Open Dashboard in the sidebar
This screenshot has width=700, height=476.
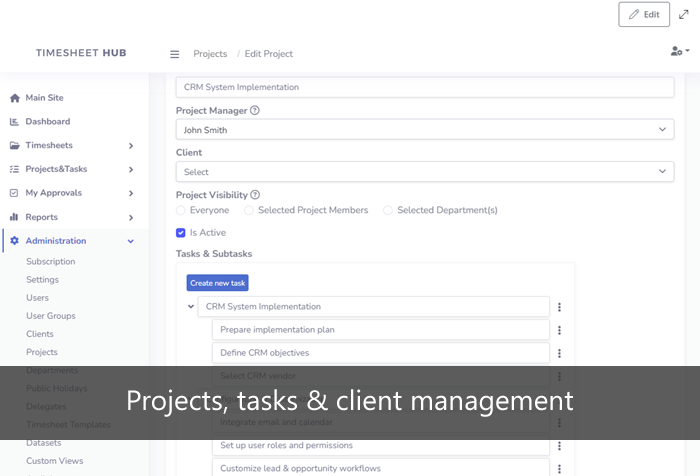tap(47, 122)
